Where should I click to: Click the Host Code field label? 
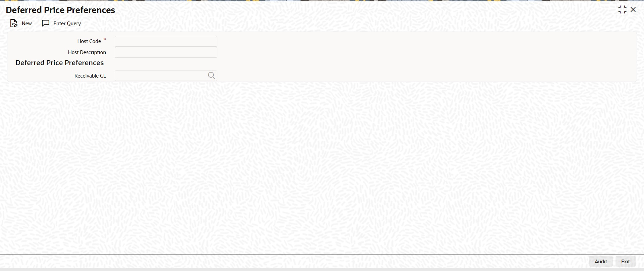pos(89,41)
